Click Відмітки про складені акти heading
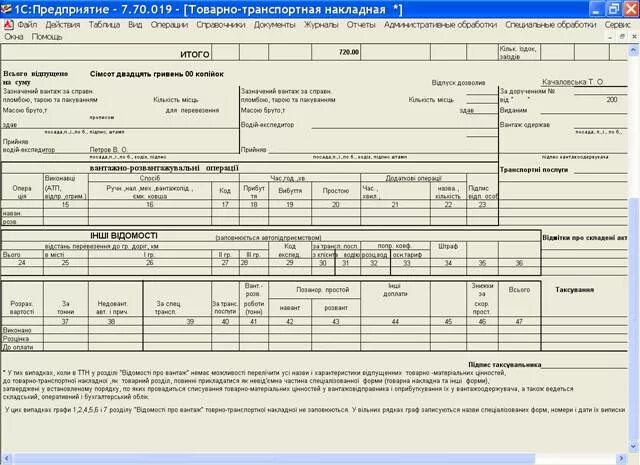The width and height of the screenshot is (640, 465). tap(584, 238)
